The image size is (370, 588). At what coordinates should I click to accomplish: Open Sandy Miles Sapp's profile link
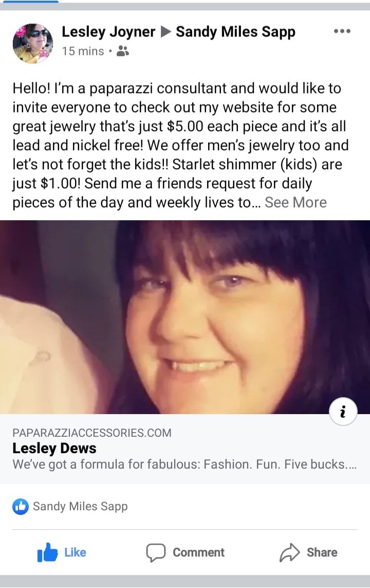tap(235, 32)
